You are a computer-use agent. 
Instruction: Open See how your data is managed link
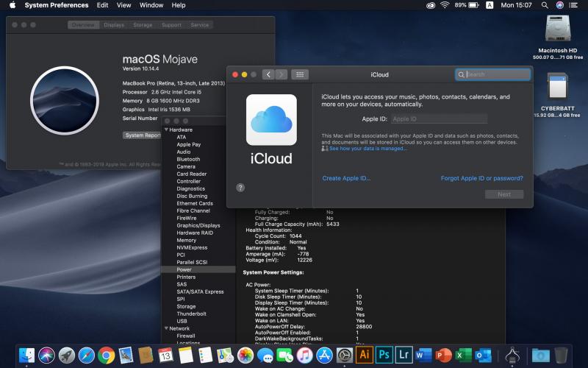point(367,149)
